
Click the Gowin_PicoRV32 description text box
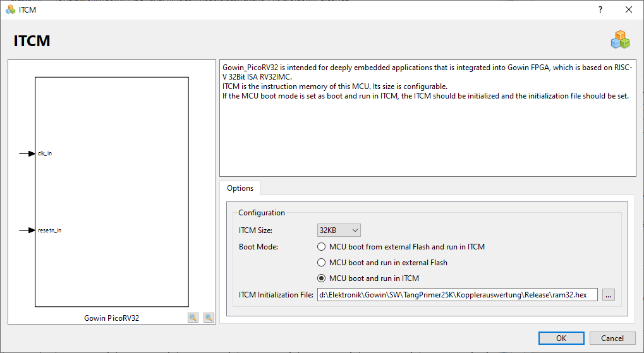tap(428, 118)
